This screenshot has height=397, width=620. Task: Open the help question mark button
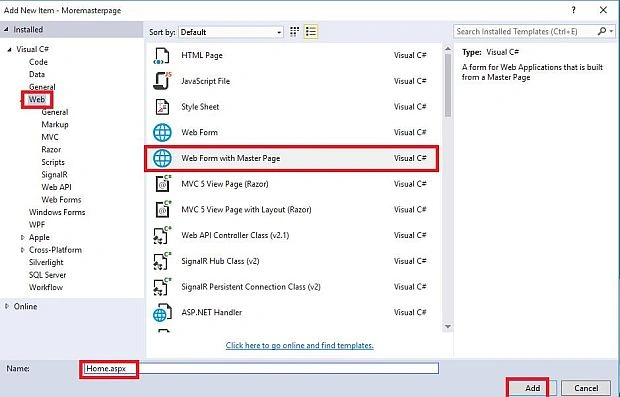tap(573, 10)
